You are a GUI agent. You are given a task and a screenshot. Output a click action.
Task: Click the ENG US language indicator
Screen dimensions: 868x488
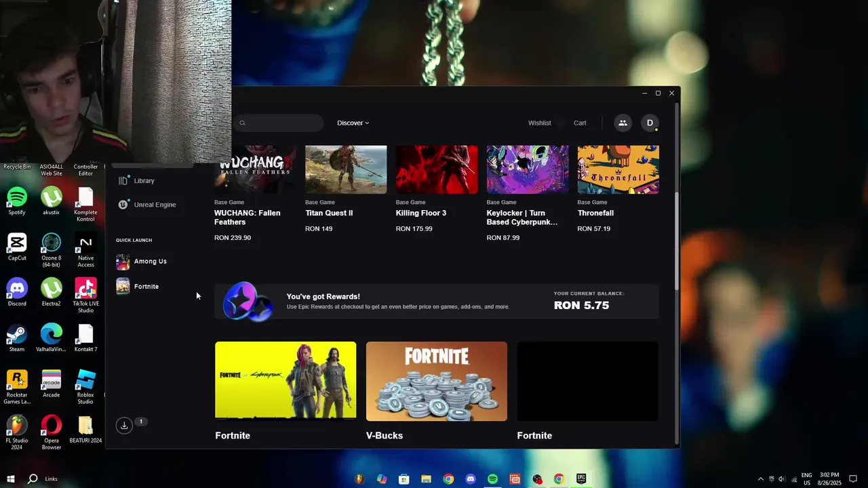tap(807, 479)
